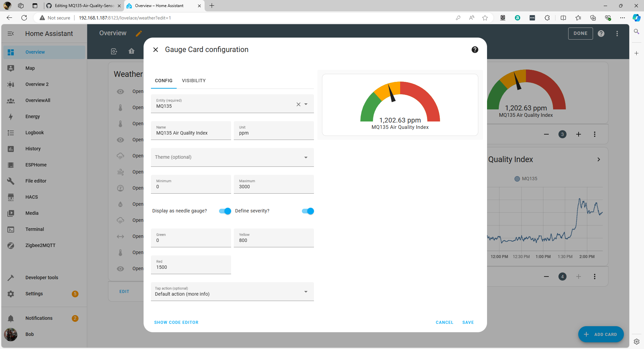
Task: Save the gauge card configuration
Action: tap(468, 322)
